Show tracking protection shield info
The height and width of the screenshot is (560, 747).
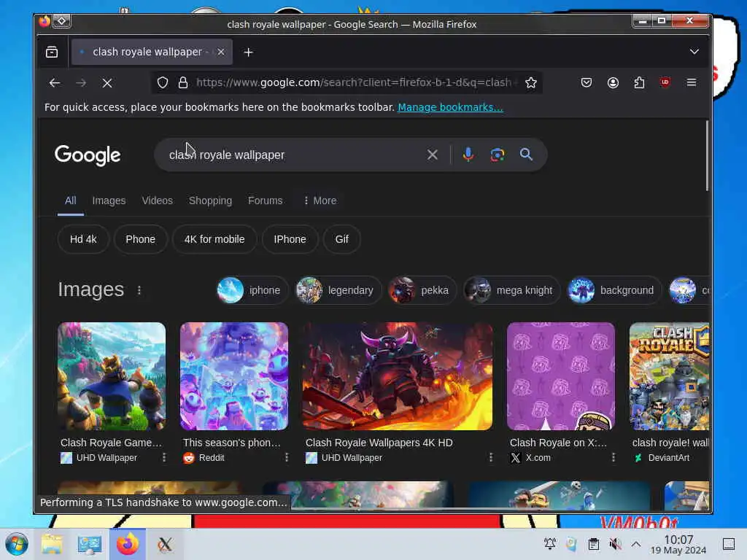point(163,83)
